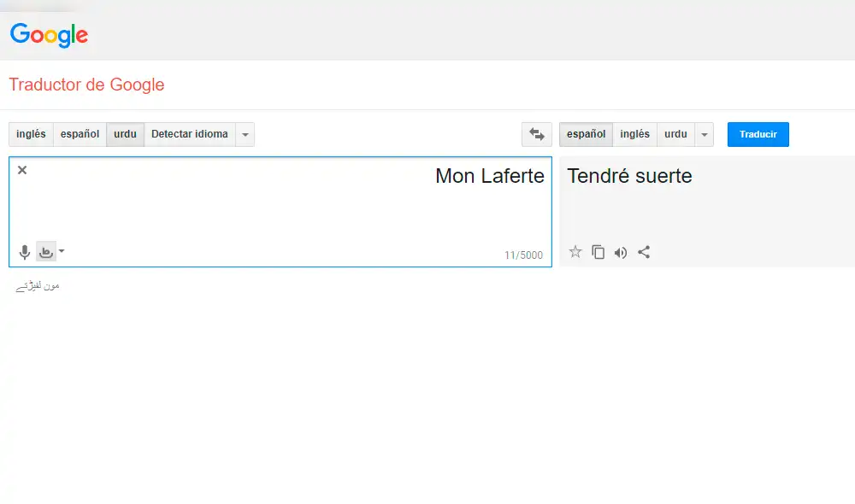Open the Traductor de Google link
Viewport: 855px width, 504px height.
point(85,85)
